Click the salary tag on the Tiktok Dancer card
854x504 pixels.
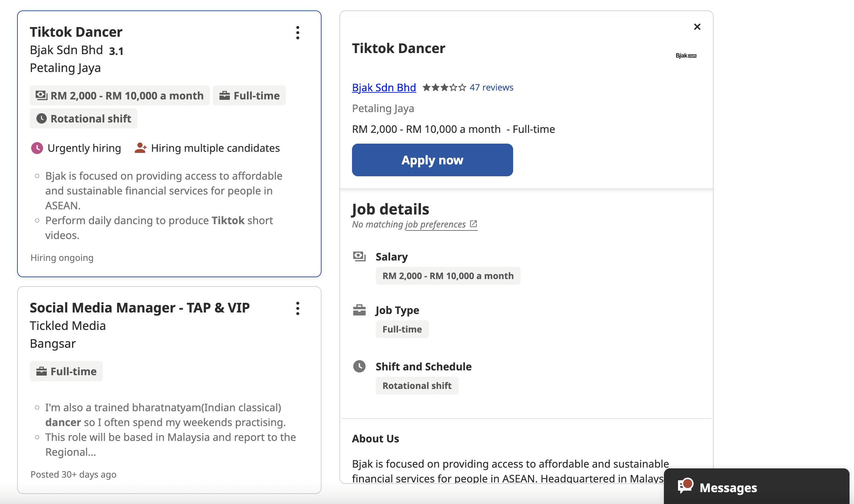(120, 95)
